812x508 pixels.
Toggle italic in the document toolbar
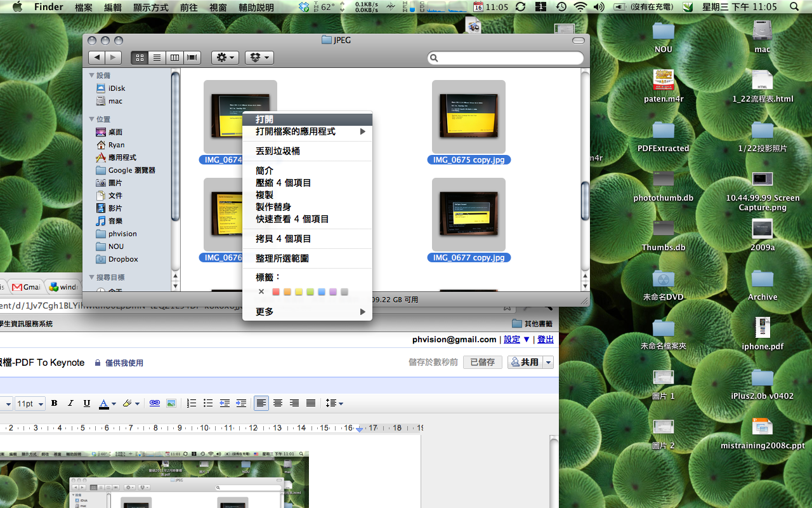click(70, 403)
